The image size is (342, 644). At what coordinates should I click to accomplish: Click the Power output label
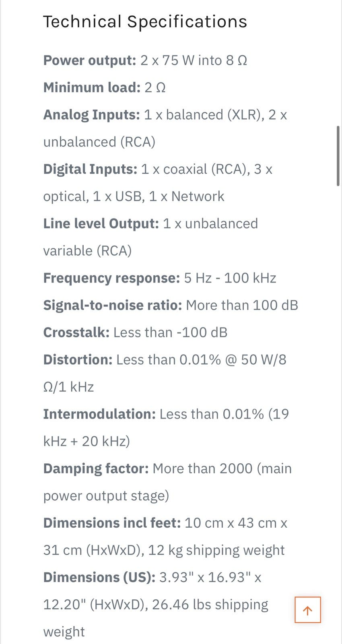click(90, 61)
